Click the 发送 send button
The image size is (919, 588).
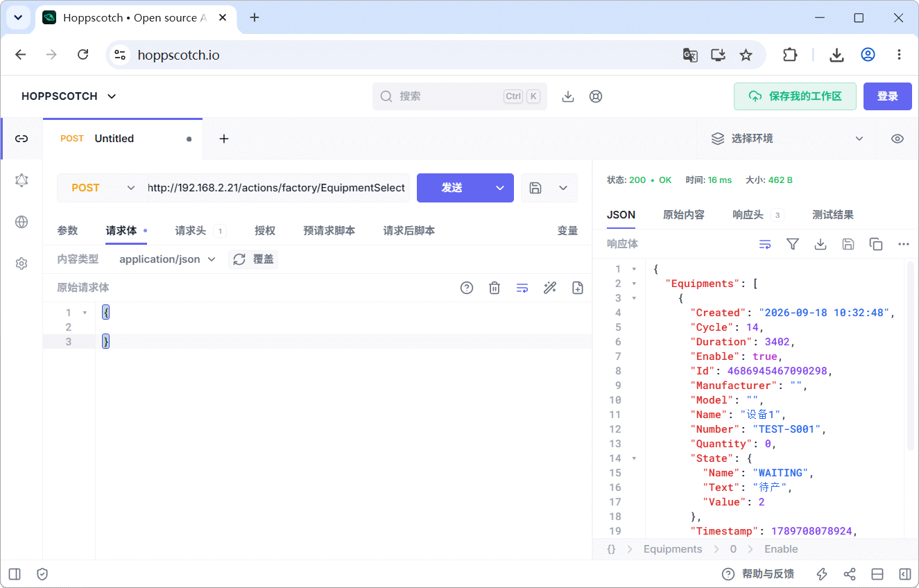tap(452, 188)
